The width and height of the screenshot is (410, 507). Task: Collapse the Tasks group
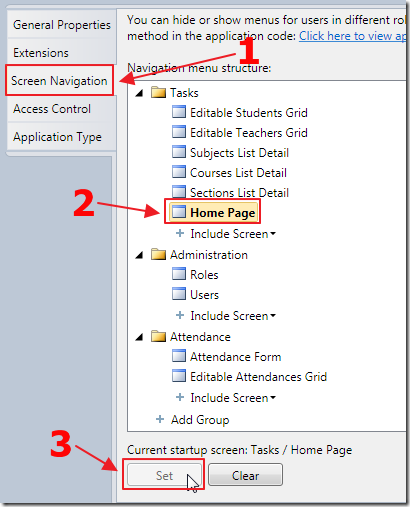pos(139,93)
